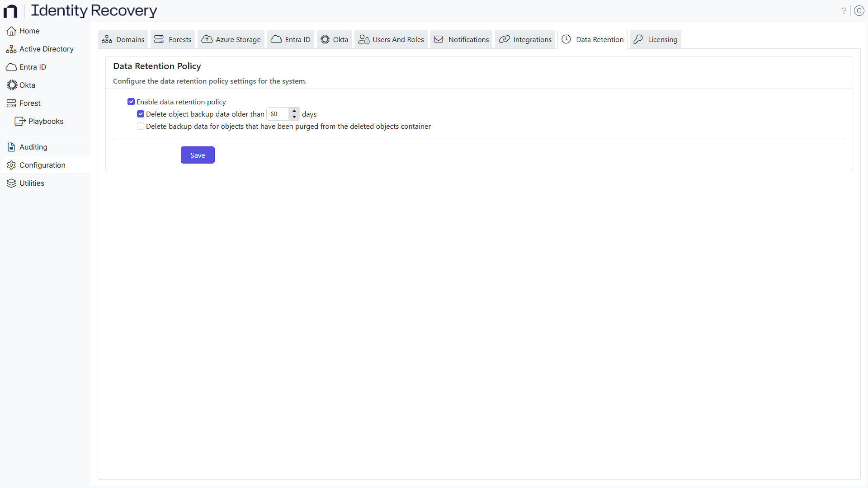
Task: Enable deleting backup data for purged objects
Action: tap(141, 126)
